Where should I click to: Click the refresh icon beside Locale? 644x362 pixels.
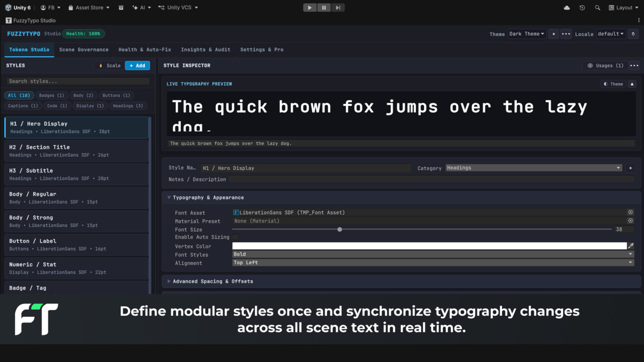click(x=633, y=34)
